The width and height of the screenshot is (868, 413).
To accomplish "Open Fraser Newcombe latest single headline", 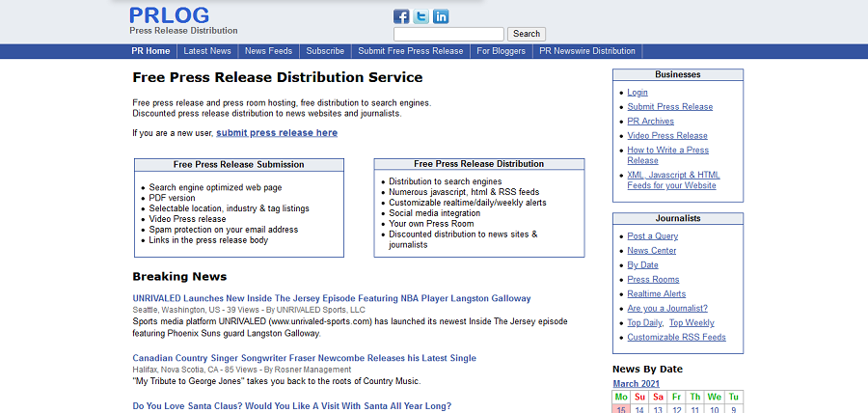I will (305, 358).
